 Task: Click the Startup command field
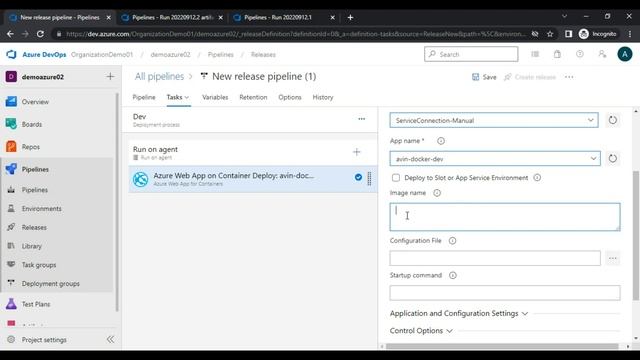[x=505, y=293]
